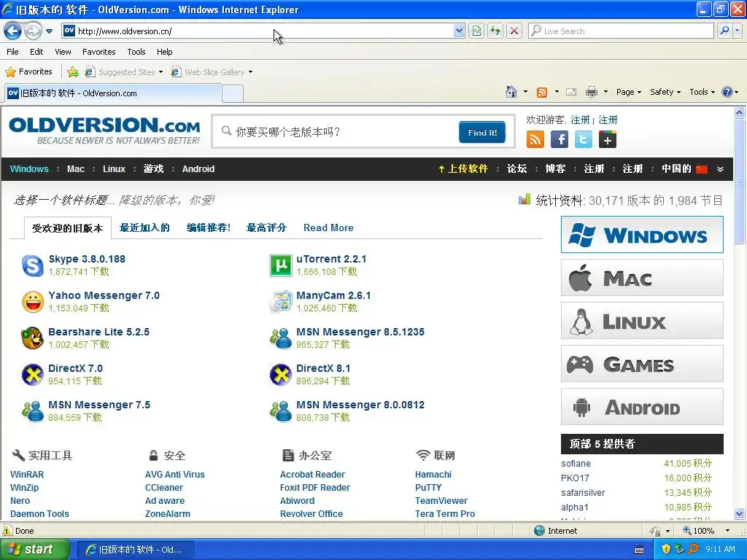This screenshot has width=747, height=560.
Task: Refresh the page with the green arrows icon
Action: [495, 31]
